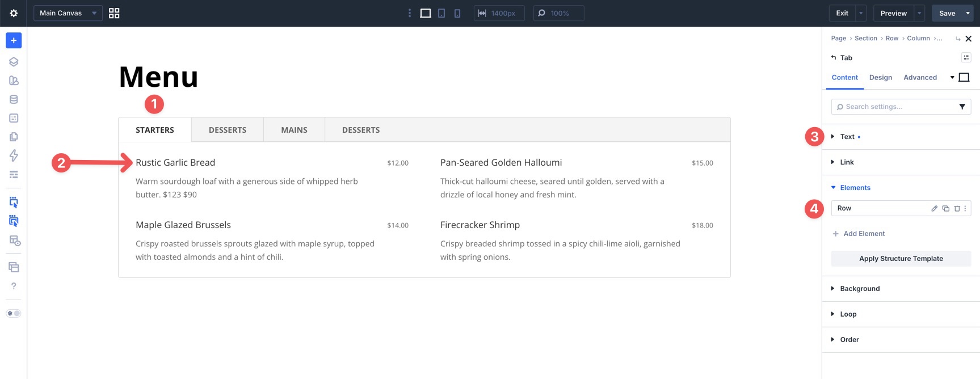This screenshot has height=379, width=980.
Task: Click the Exit button
Action: click(x=842, y=13)
